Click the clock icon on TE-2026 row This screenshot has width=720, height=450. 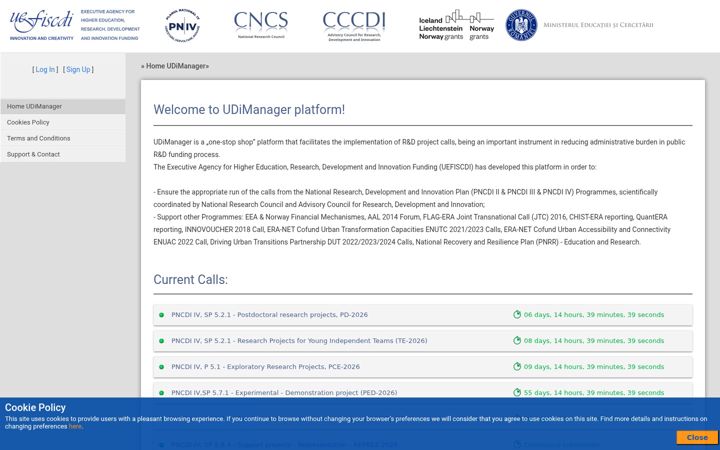[517, 340]
